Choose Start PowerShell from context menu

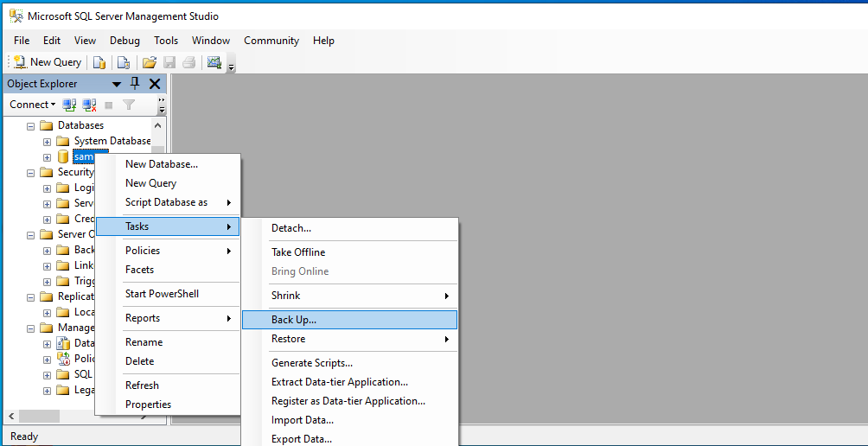pyautogui.click(x=168, y=294)
